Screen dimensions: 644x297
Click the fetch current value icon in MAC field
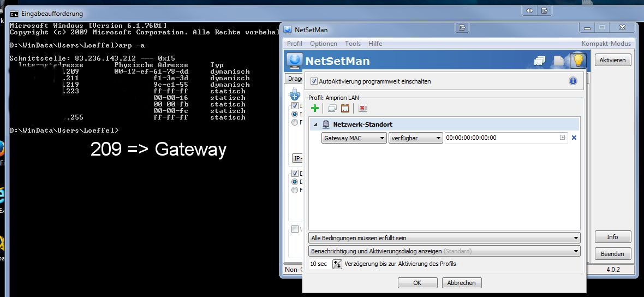tap(563, 138)
